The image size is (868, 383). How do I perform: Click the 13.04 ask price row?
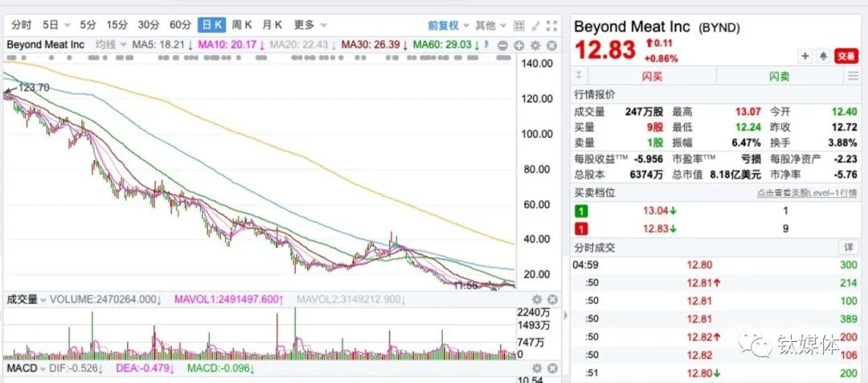[714, 211]
